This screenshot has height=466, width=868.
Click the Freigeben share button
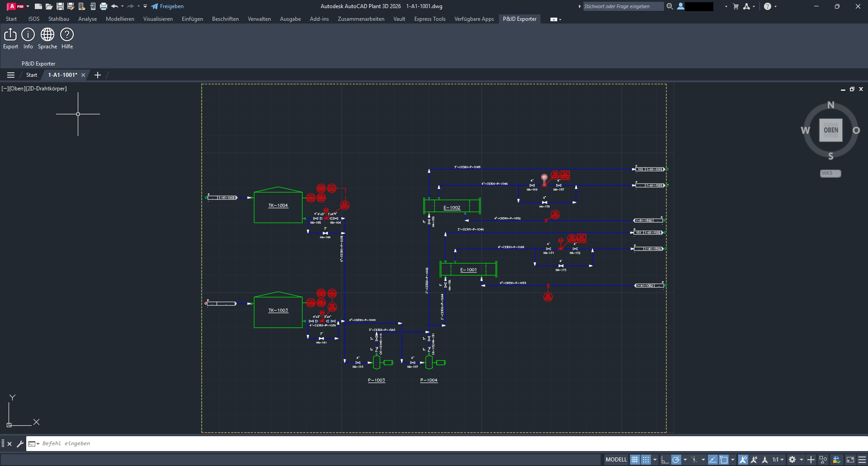pos(168,6)
